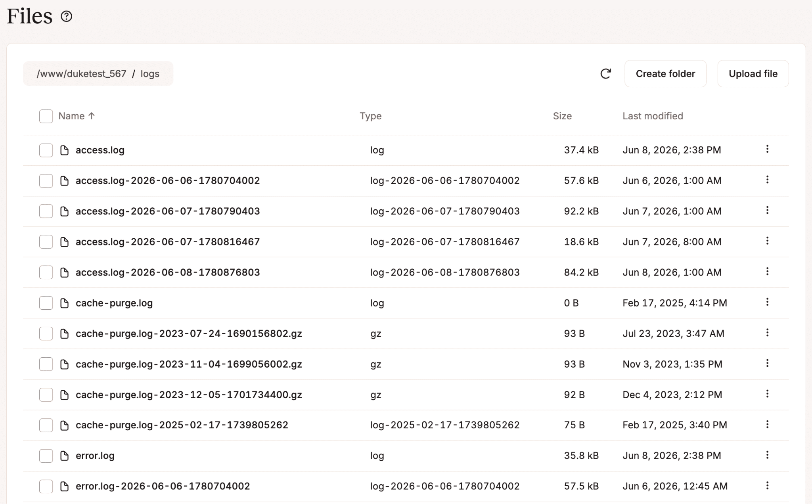Refresh the file list
Image resolution: width=812 pixels, height=504 pixels.
tap(605, 74)
